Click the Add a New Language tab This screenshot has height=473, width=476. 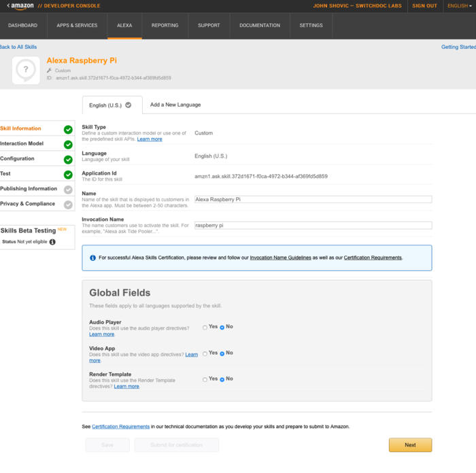pos(175,105)
